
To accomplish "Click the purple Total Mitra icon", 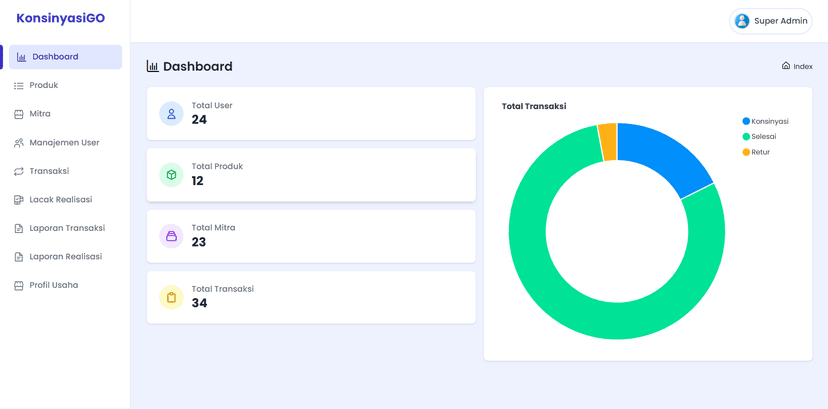I will point(171,236).
